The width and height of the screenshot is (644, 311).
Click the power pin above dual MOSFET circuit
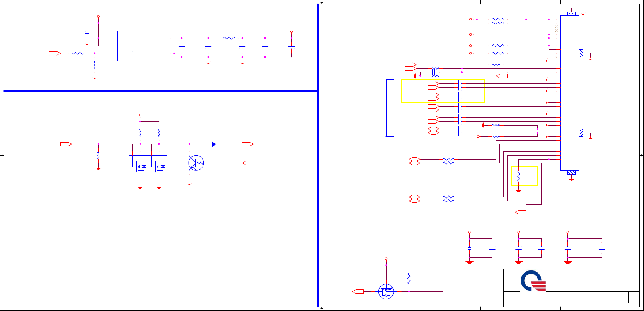click(x=140, y=115)
